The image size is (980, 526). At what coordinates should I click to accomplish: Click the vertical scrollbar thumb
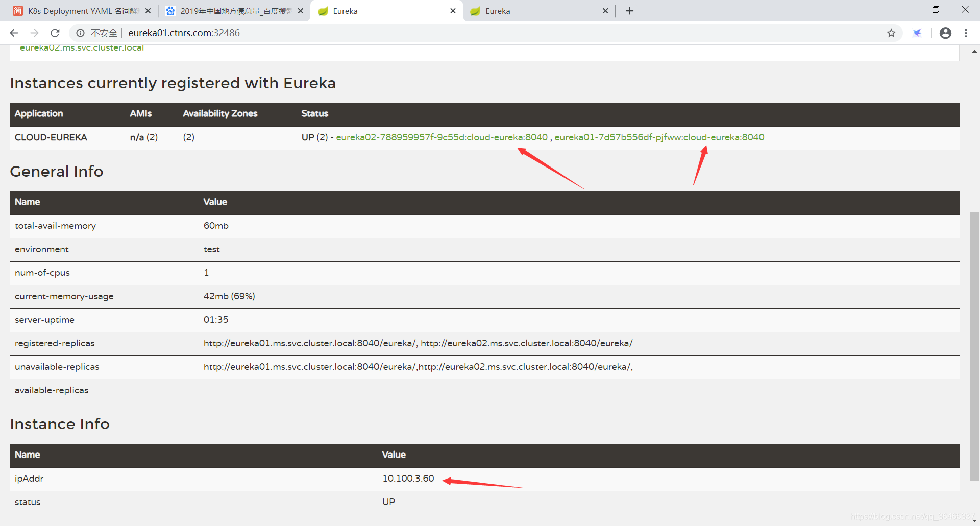point(974,346)
